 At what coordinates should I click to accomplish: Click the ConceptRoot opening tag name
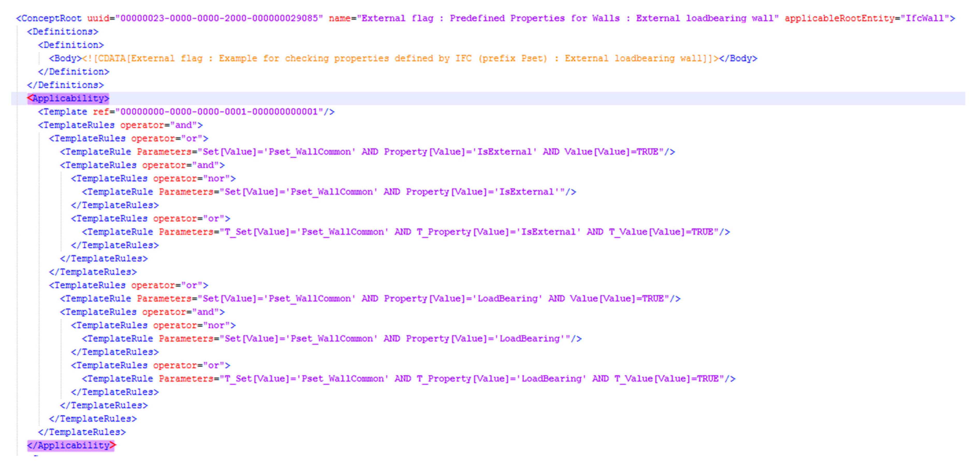click(51, 18)
